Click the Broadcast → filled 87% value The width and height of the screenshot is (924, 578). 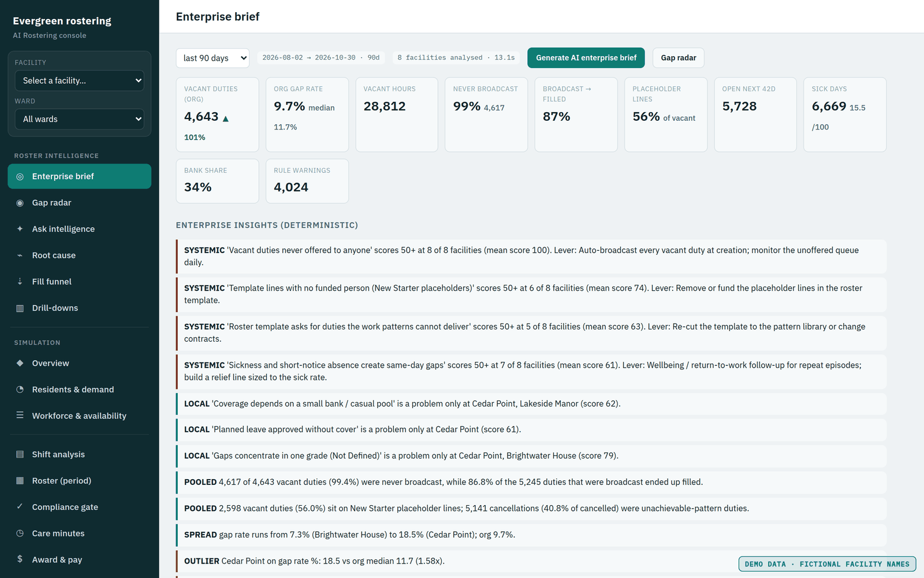[557, 117]
